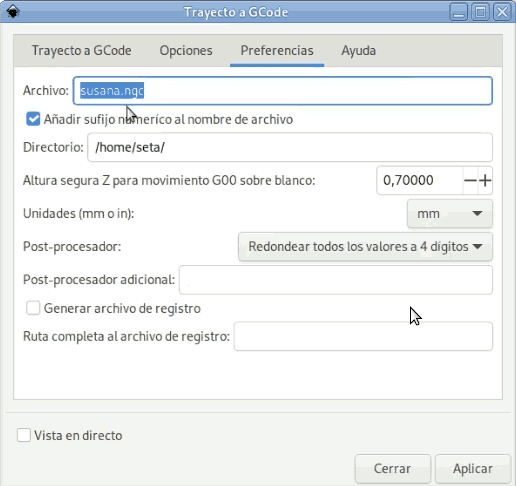The image size is (516, 486).
Task: Click the Aplicar button
Action: [x=473, y=469]
